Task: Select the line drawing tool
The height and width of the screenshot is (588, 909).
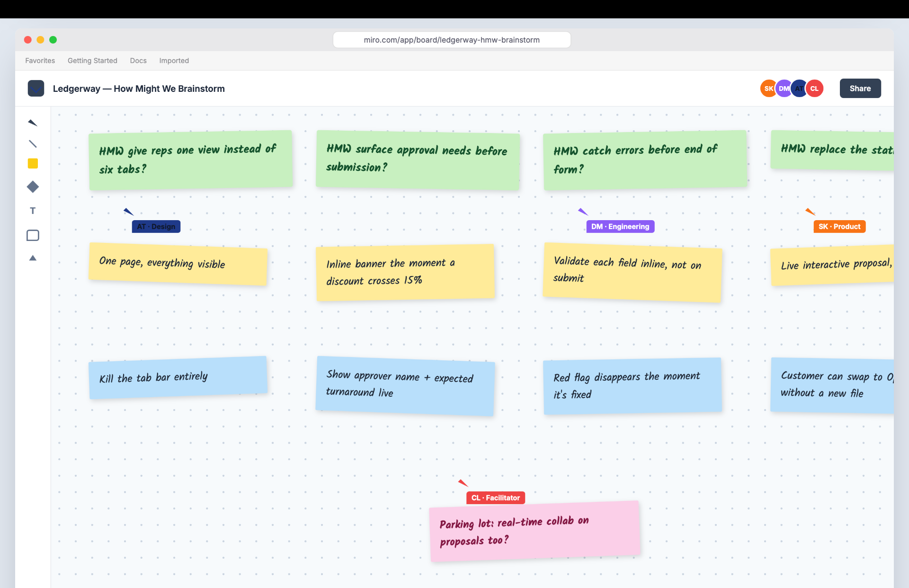Action: [33, 144]
